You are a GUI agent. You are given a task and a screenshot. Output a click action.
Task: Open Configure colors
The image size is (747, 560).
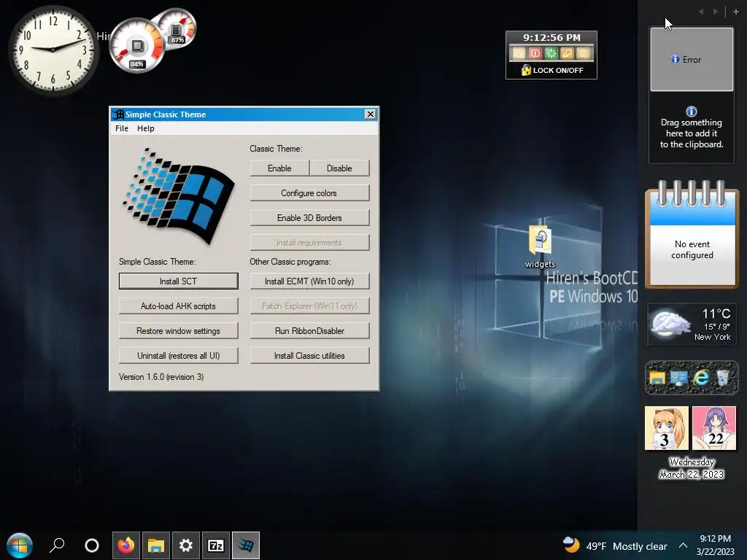point(309,192)
